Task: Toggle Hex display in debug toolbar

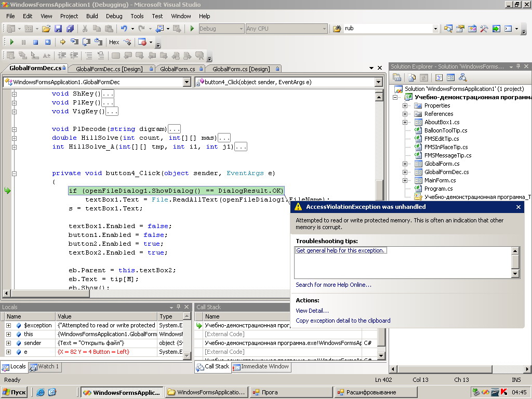Action: coord(114,42)
